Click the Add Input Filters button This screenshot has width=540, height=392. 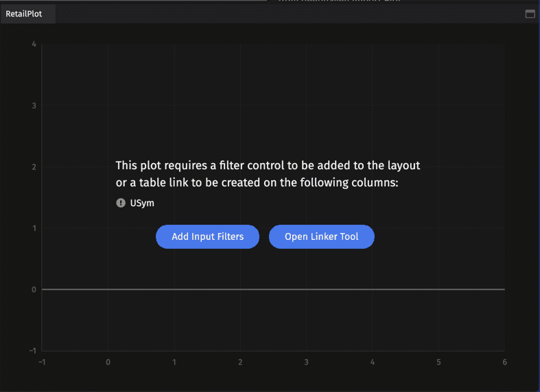(x=207, y=236)
